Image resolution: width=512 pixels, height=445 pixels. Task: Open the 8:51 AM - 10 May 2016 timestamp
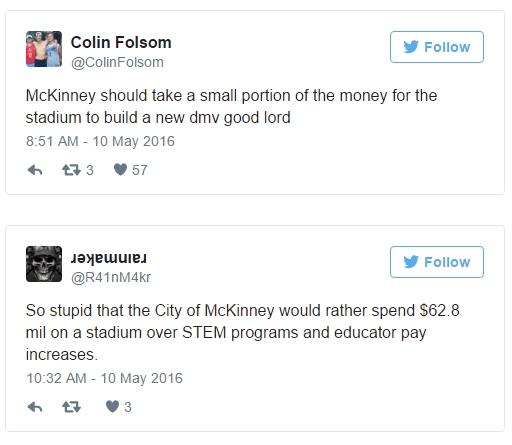100,141
